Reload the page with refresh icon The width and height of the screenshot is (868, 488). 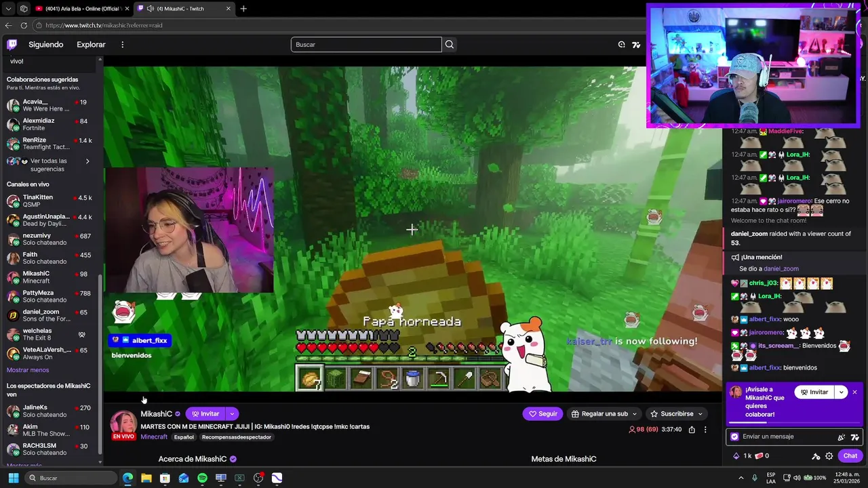(24, 25)
